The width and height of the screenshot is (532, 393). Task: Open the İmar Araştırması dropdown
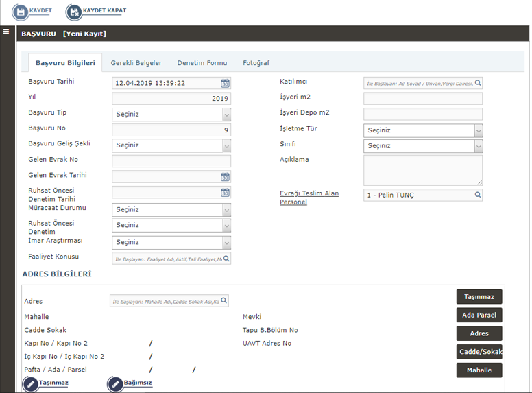tap(226, 242)
